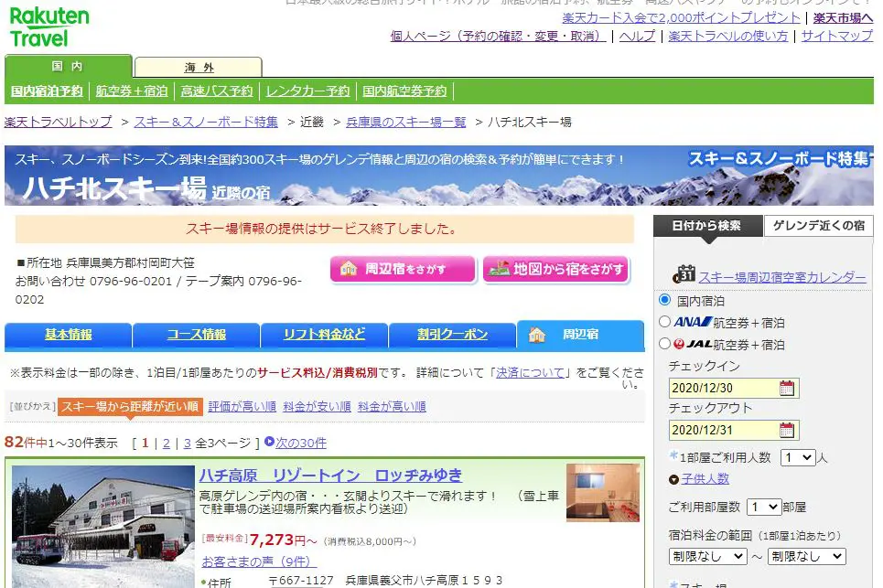
Task: Select JAL 航空券+宿泊 radio option
Action: 664,344
